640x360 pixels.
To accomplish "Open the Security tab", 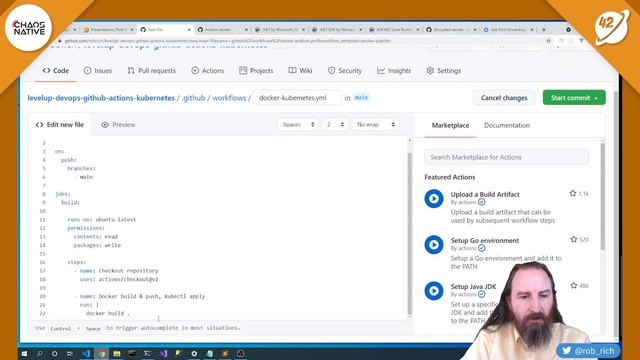I will 345,71.
